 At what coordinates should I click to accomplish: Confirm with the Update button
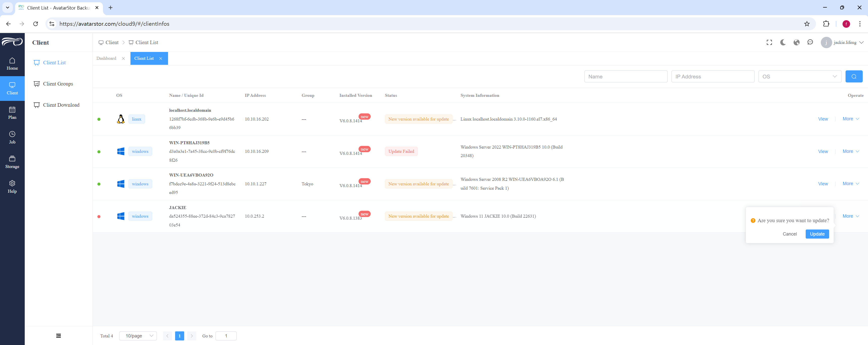(817, 234)
